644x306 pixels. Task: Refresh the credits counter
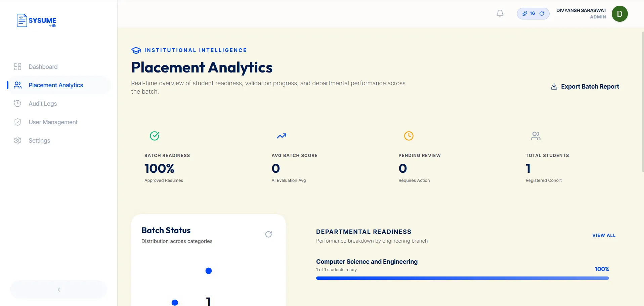(542, 13)
